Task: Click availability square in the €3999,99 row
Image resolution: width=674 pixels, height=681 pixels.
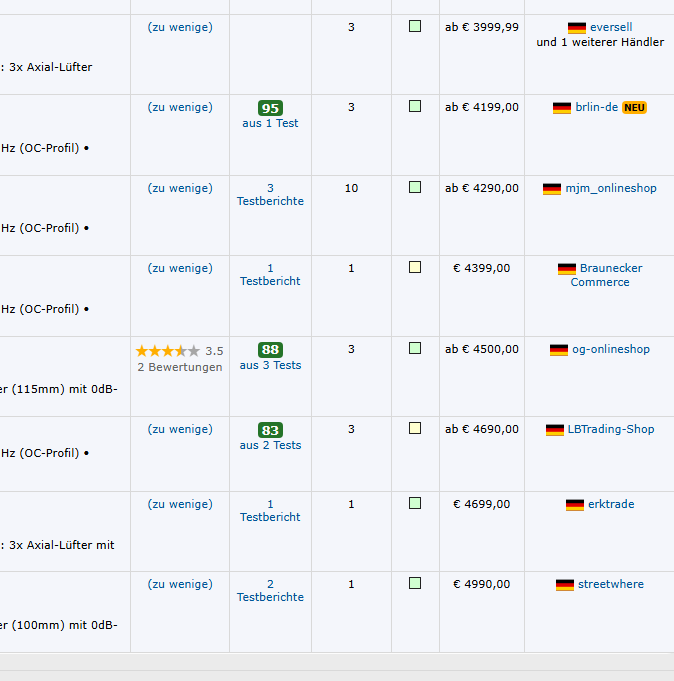Action: [x=415, y=26]
